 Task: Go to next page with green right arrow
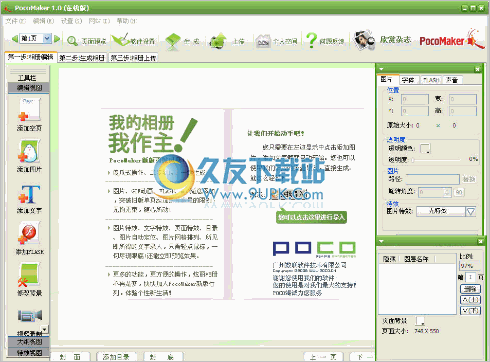[x=57, y=39]
